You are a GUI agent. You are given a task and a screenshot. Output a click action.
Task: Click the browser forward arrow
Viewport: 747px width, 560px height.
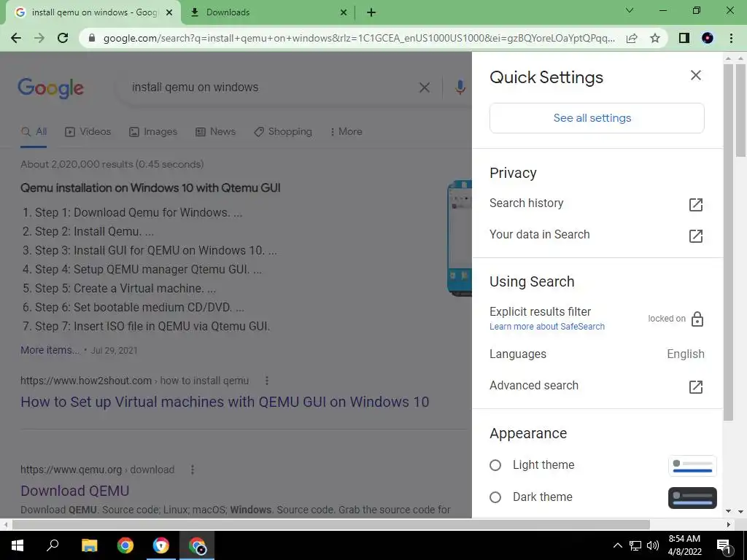tap(39, 38)
